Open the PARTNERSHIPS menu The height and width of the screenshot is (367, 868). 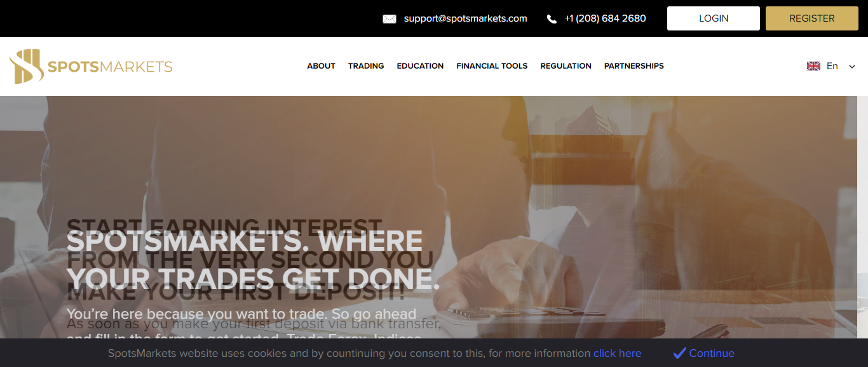634,66
